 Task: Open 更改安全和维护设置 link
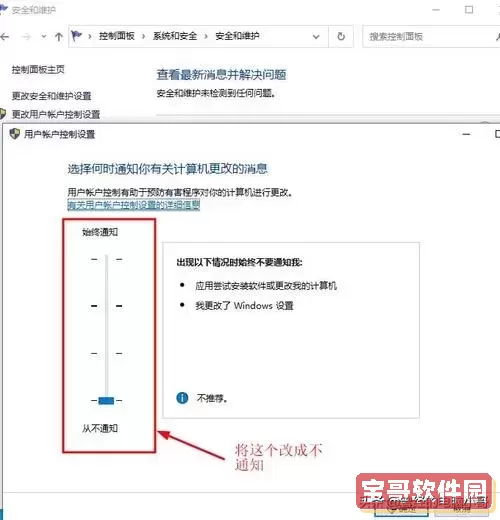point(52,96)
